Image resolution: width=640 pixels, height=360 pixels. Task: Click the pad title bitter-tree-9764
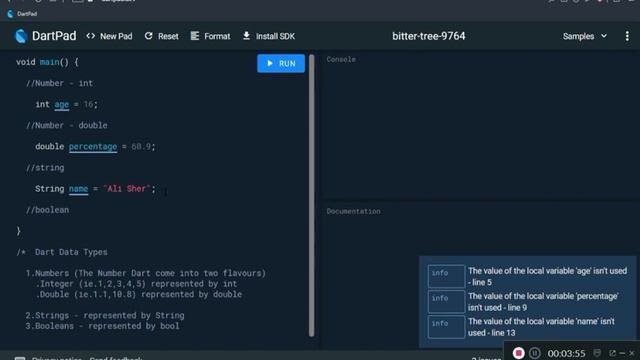(x=429, y=36)
